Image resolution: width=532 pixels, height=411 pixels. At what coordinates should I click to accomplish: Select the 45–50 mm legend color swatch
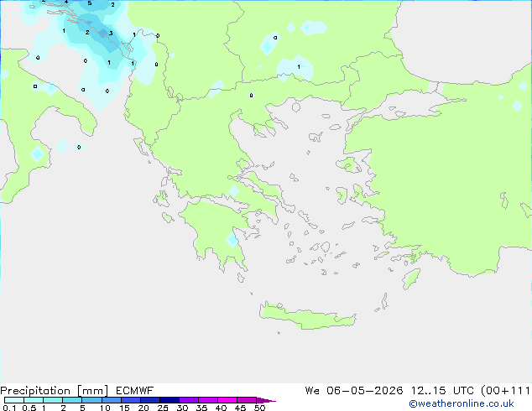[x=247, y=400]
